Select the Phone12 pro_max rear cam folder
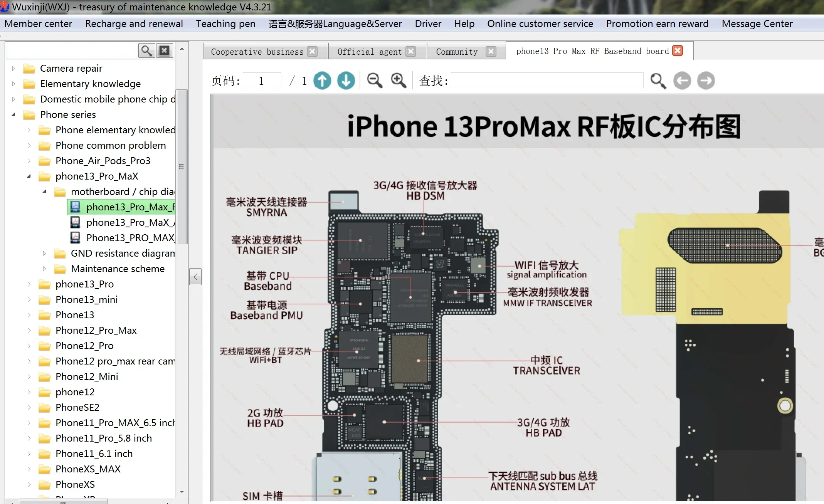Image resolution: width=824 pixels, height=504 pixels. pos(115,361)
